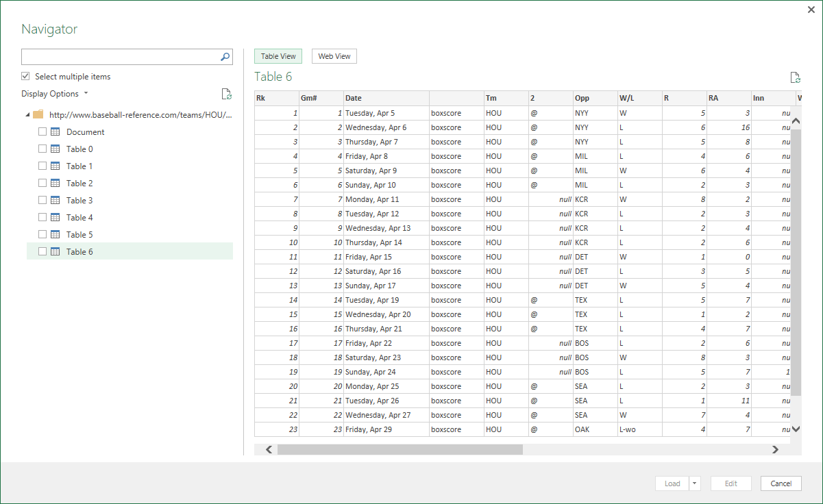823x504 pixels.
Task: Collapse the baseball-reference URL tree node
Action: point(27,114)
